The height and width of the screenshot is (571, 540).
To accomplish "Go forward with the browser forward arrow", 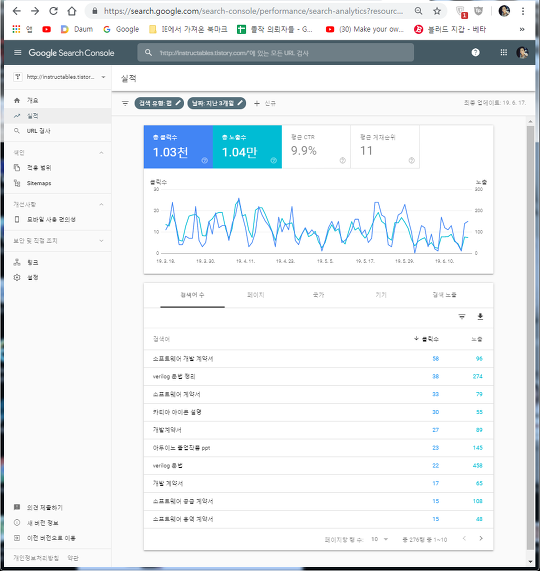I will [35, 11].
